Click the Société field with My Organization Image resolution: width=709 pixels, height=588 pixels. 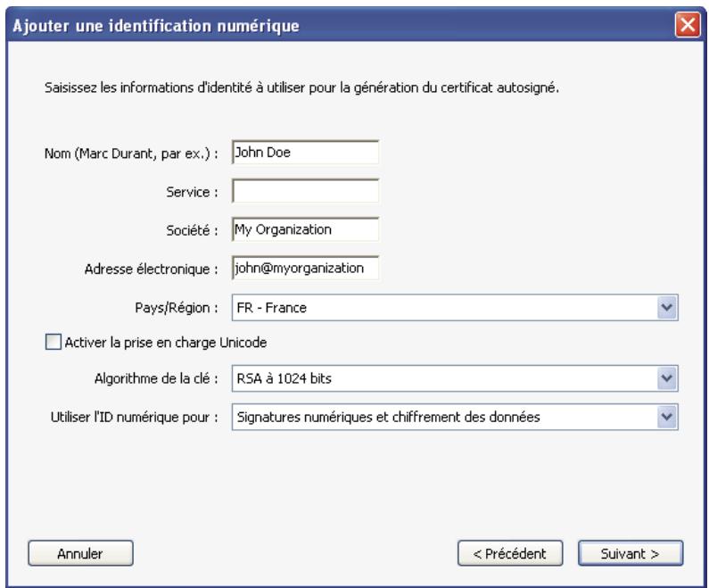click(305, 229)
